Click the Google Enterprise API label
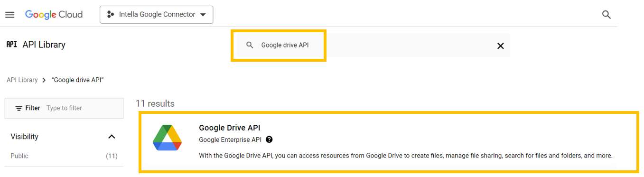This screenshot has width=644, height=177. click(230, 140)
